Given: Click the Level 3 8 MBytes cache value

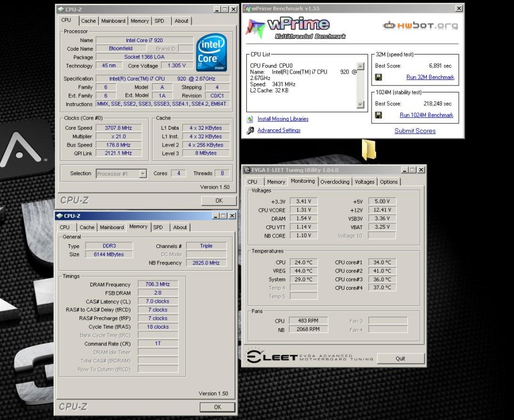Looking at the screenshot, I should pos(206,153).
